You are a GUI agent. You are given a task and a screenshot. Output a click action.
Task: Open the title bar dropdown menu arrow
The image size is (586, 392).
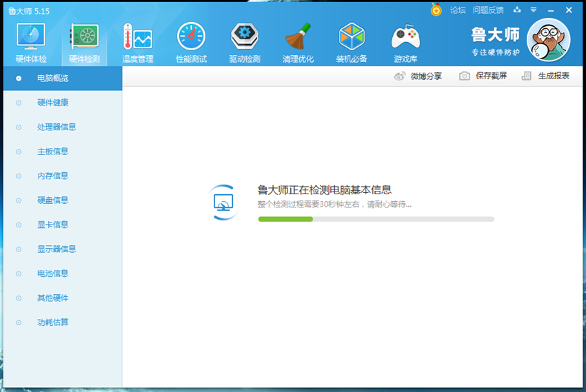coord(534,10)
